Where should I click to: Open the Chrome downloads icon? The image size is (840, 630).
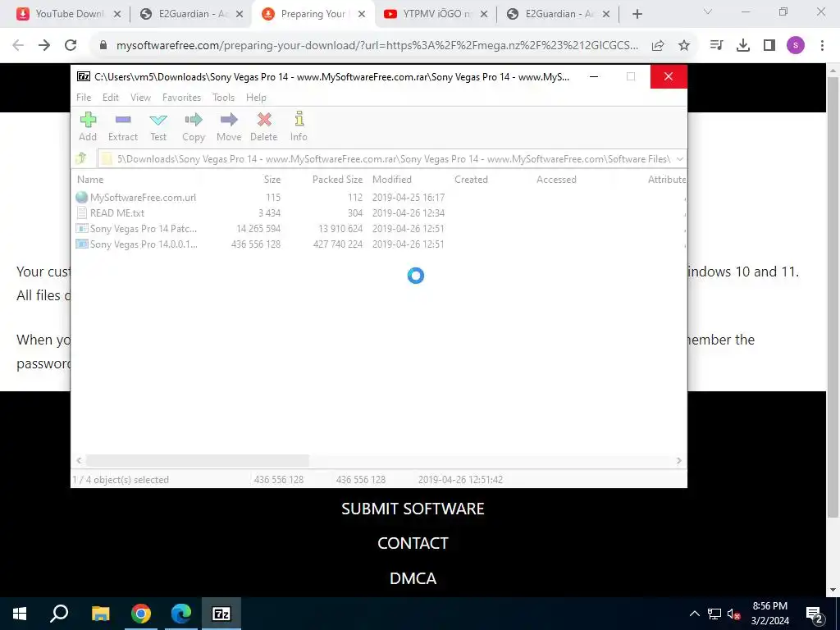click(x=743, y=46)
